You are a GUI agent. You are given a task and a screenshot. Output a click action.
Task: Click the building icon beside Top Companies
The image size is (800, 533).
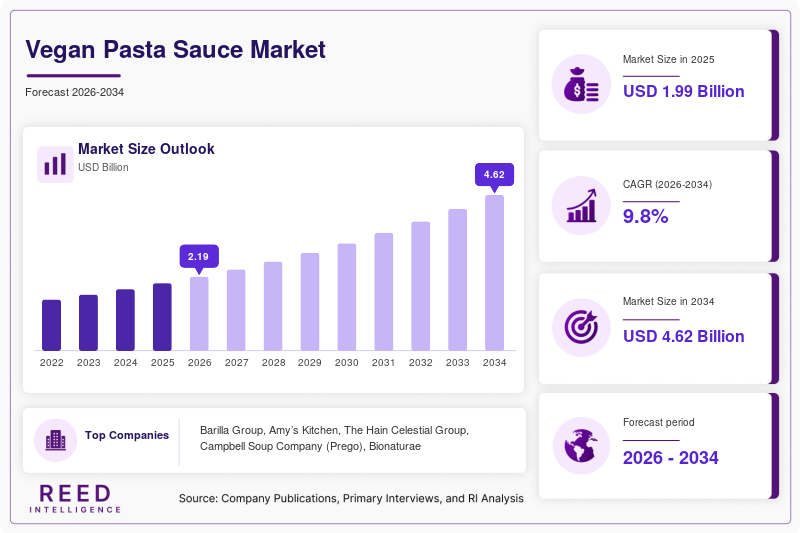click(56, 440)
